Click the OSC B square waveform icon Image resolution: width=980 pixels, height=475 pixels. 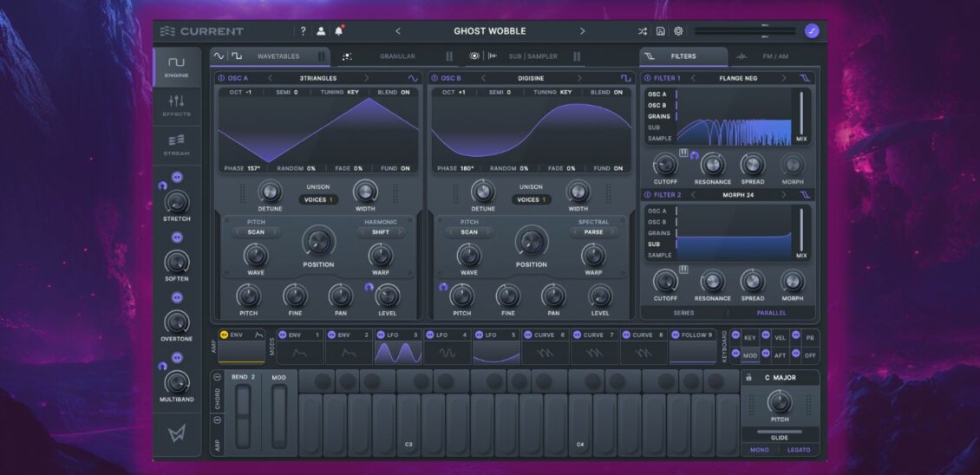click(x=625, y=78)
